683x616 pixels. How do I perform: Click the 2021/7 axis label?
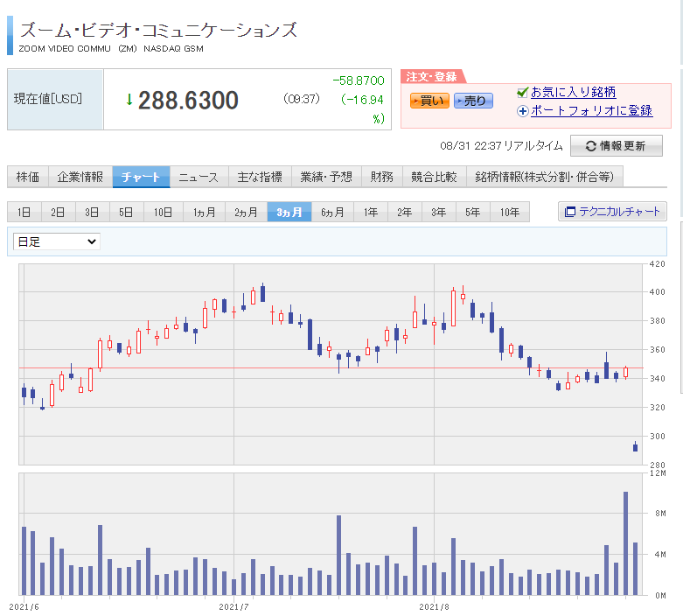[233, 607]
